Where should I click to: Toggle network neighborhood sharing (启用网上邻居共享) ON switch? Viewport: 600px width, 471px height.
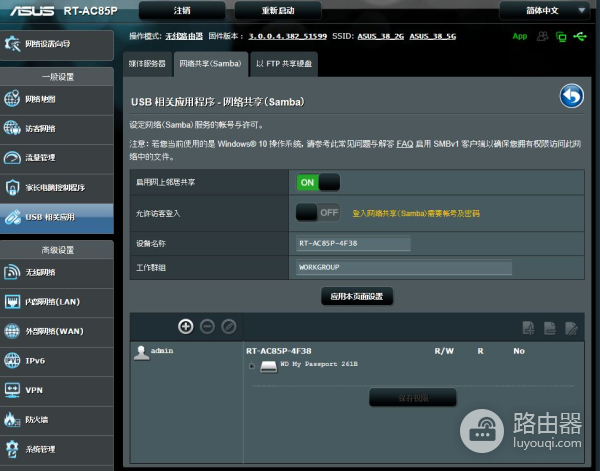click(x=318, y=182)
